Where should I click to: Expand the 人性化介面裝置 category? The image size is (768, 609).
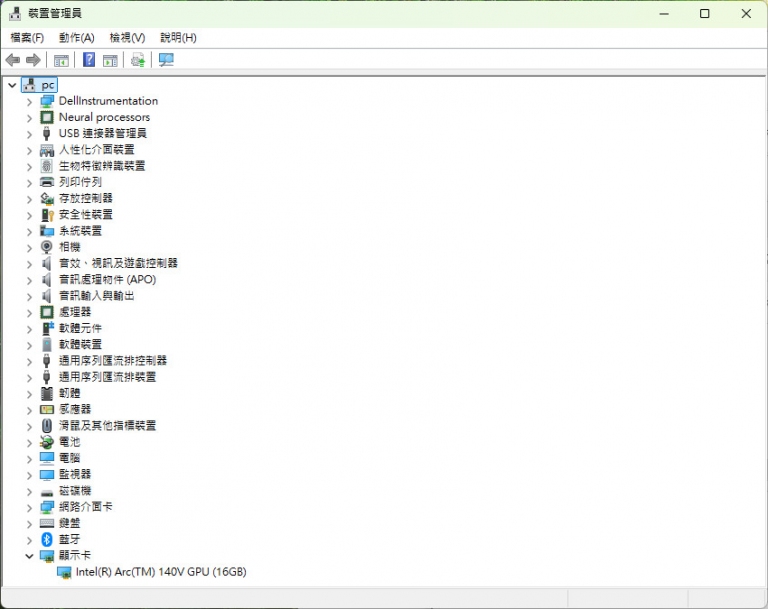point(29,150)
